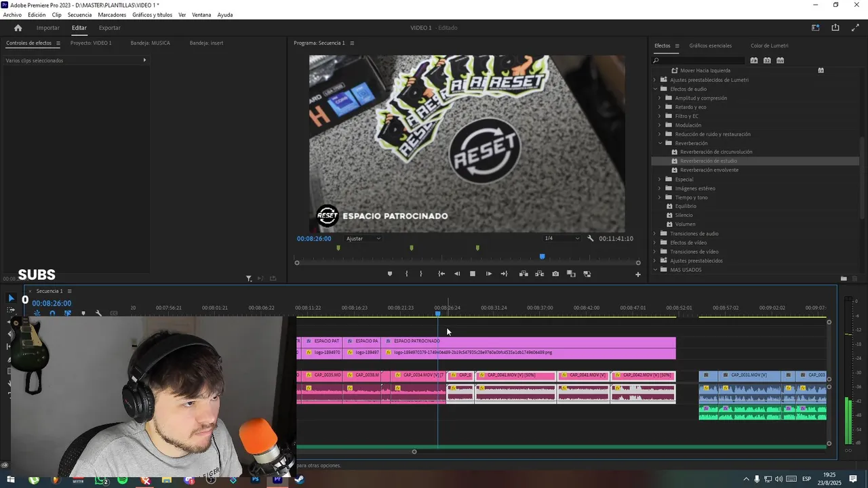868x488 pixels.
Task: Step back one frame
Action: click(x=456, y=274)
